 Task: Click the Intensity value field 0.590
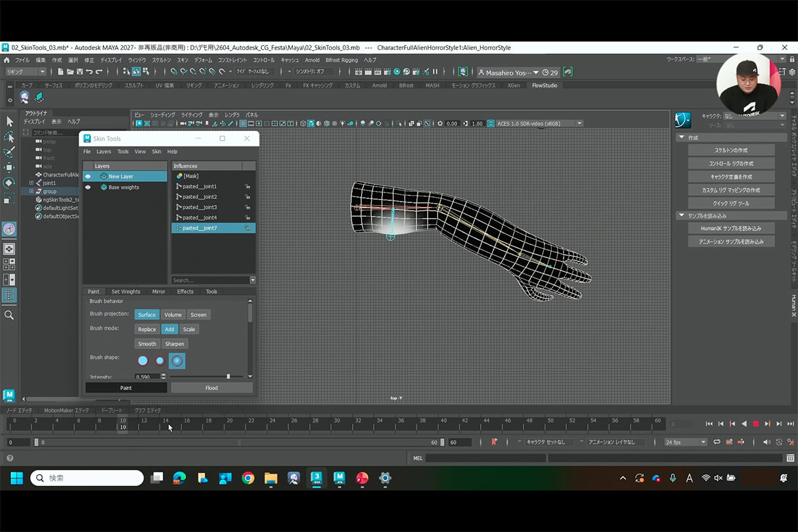click(x=147, y=377)
